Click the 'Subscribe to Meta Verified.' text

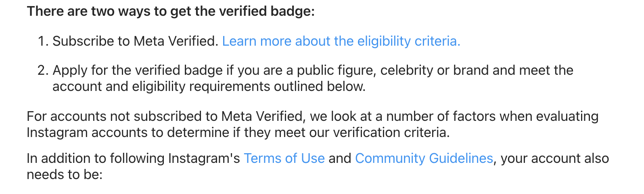(136, 41)
